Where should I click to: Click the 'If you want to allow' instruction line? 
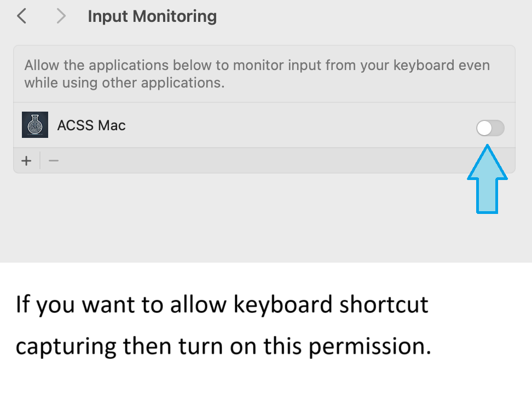pyautogui.click(x=222, y=304)
